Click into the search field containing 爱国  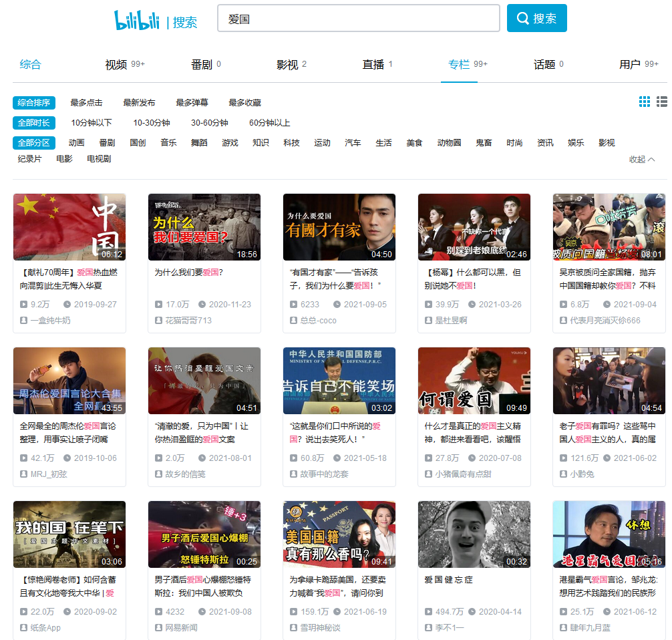coord(358,19)
